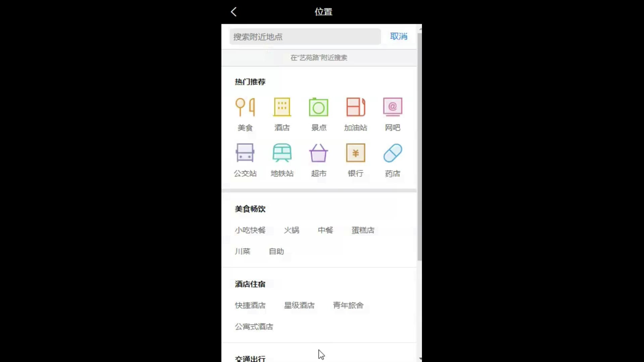
Task: Select the 火锅 hotpot link
Action: (291, 230)
